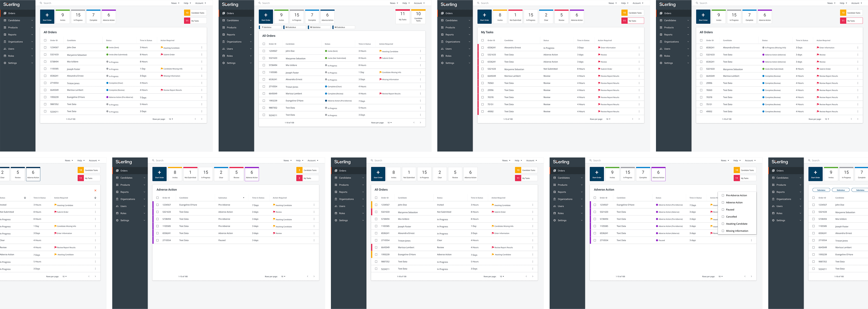The image size is (868, 309).
Task: Check the Adverse Action option in the filter dropdown
Action: (723, 202)
